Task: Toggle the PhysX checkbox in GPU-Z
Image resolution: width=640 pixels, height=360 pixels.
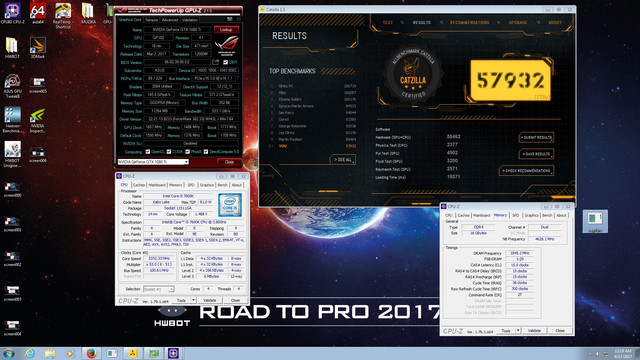Action: click(x=187, y=152)
